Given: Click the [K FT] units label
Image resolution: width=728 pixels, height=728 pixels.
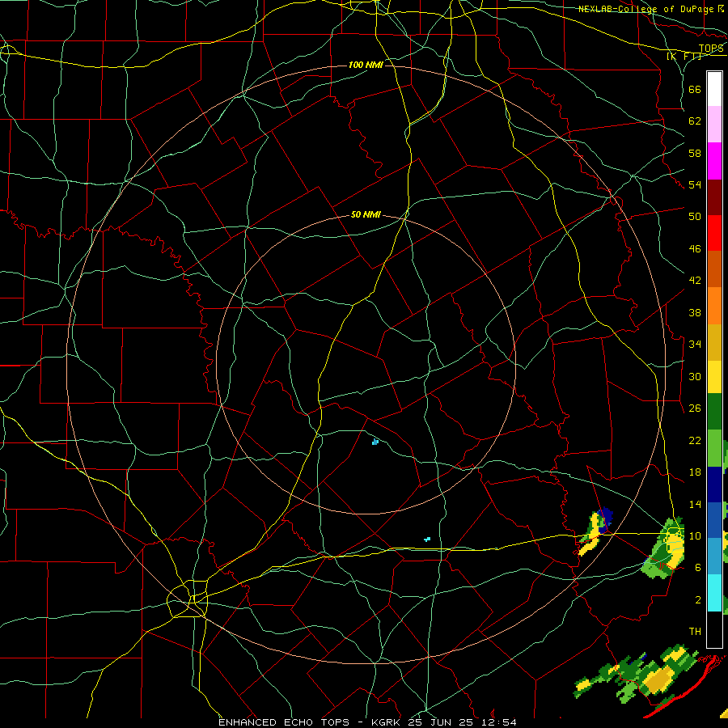Looking at the screenshot, I should (x=684, y=57).
